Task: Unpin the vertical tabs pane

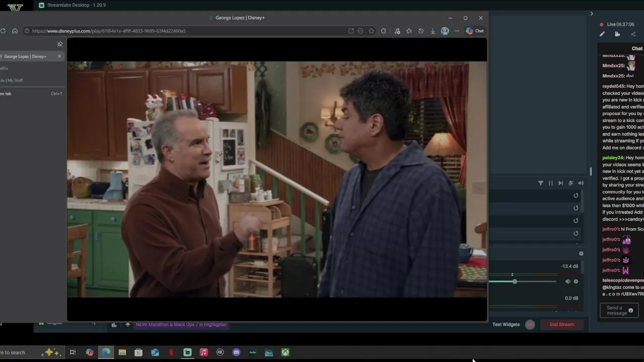Action: pos(60,44)
